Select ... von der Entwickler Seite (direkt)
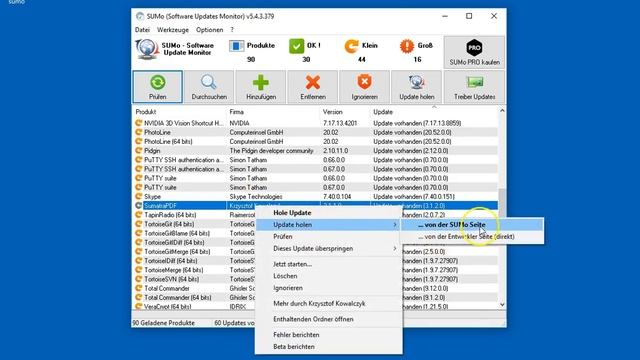 [472, 236]
